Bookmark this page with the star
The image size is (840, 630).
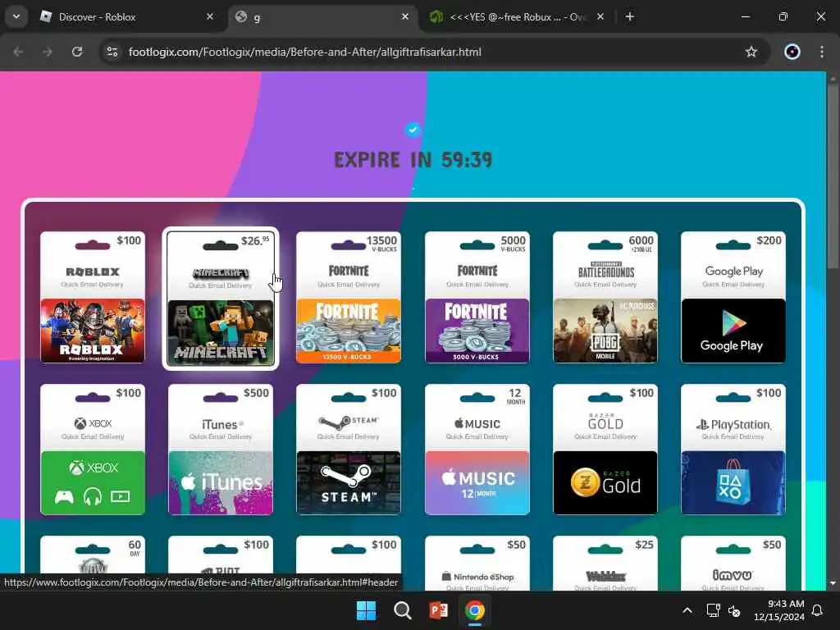coord(751,52)
